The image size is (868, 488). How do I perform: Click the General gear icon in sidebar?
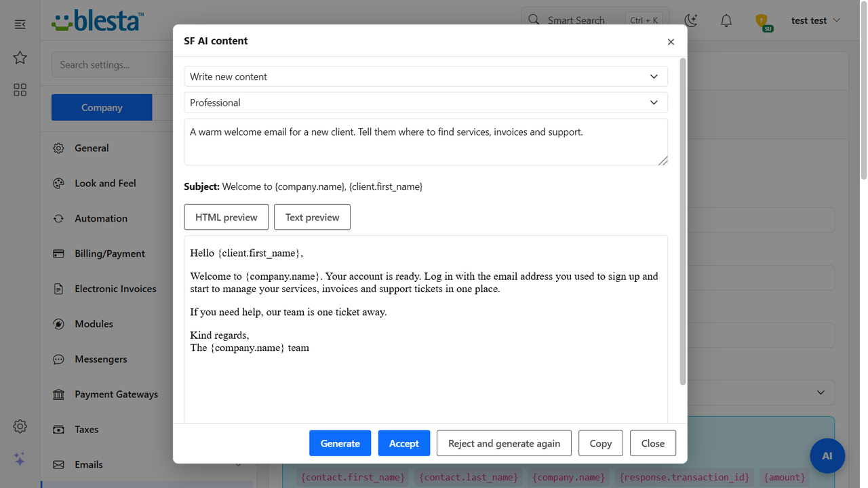click(59, 148)
